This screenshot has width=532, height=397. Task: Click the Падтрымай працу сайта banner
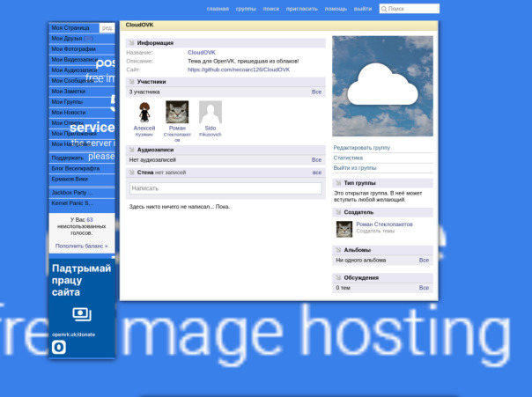click(82, 308)
